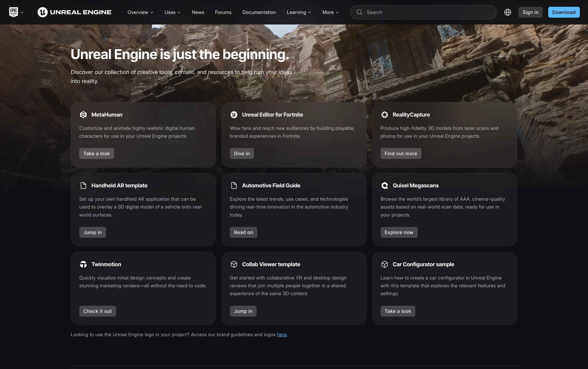Expand the Uses dropdown menu
This screenshot has height=369, width=588.
tap(172, 12)
